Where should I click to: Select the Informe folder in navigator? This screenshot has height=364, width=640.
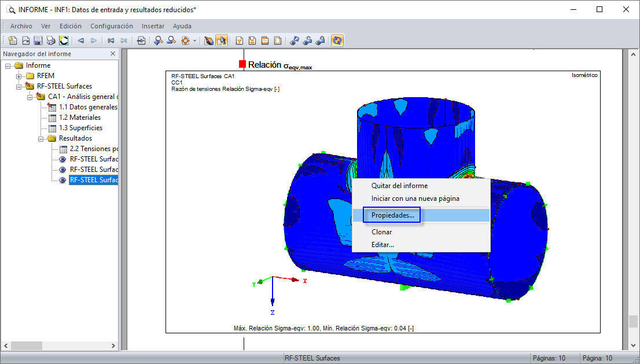coord(38,65)
